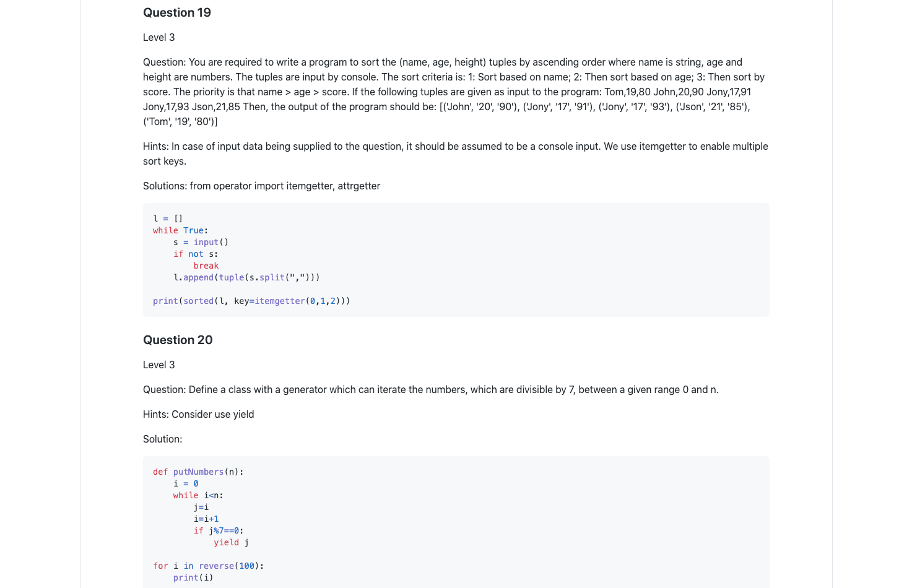This screenshot has height=588, width=912.
Task: Click the 'l.append(tuple(s.split(",")))' code line
Action: tap(246, 277)
